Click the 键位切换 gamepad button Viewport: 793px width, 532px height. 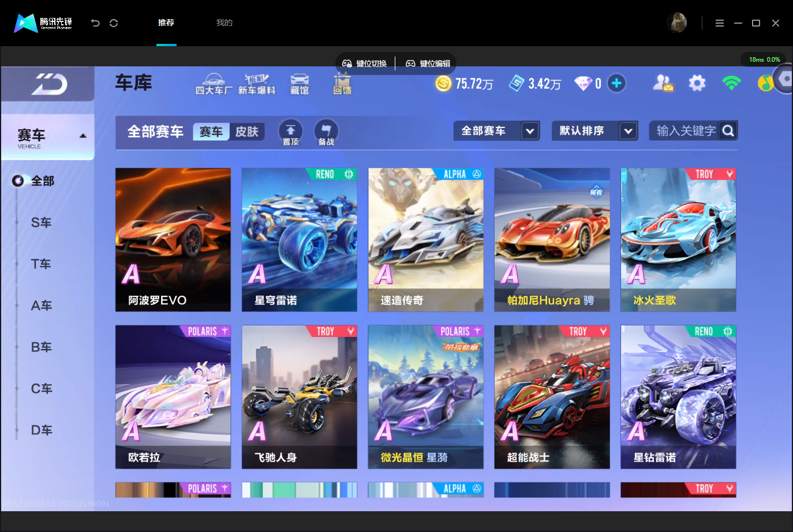click(x=365, y=63)
